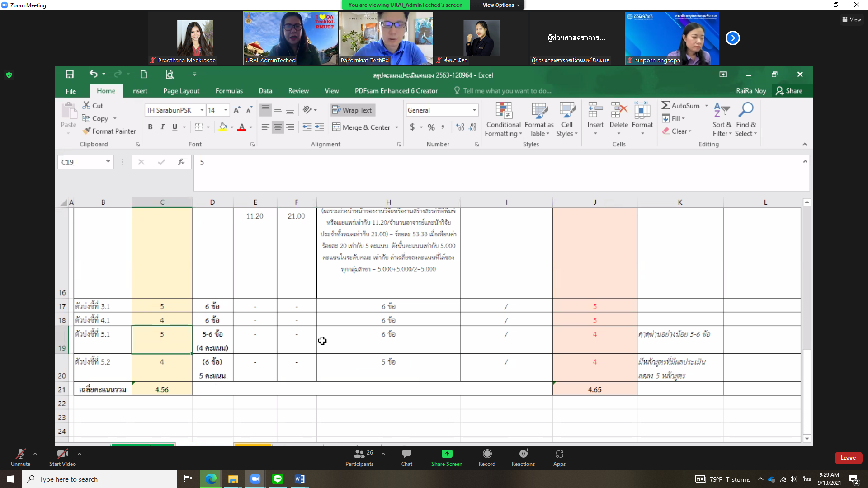Toggle Bold formatting
The width and height of the screenshot is (868, 488).
[x=150, y=127]
